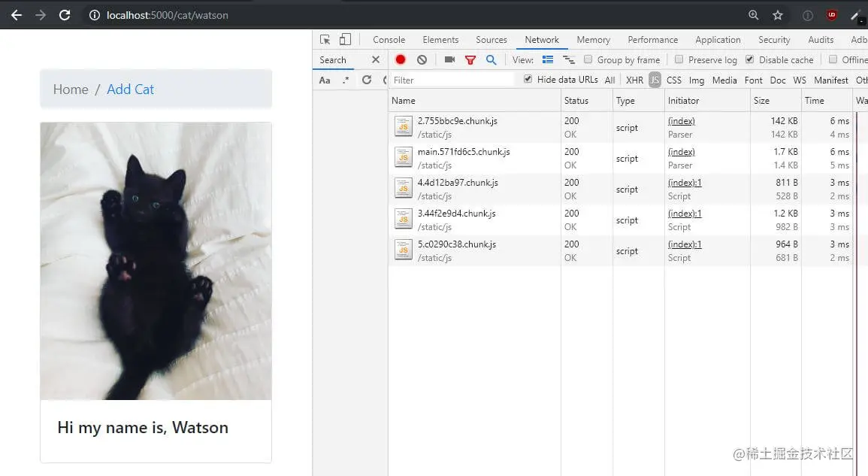Click JS file icon for 4.4d12ba97.chunk.js

point(403,189)
